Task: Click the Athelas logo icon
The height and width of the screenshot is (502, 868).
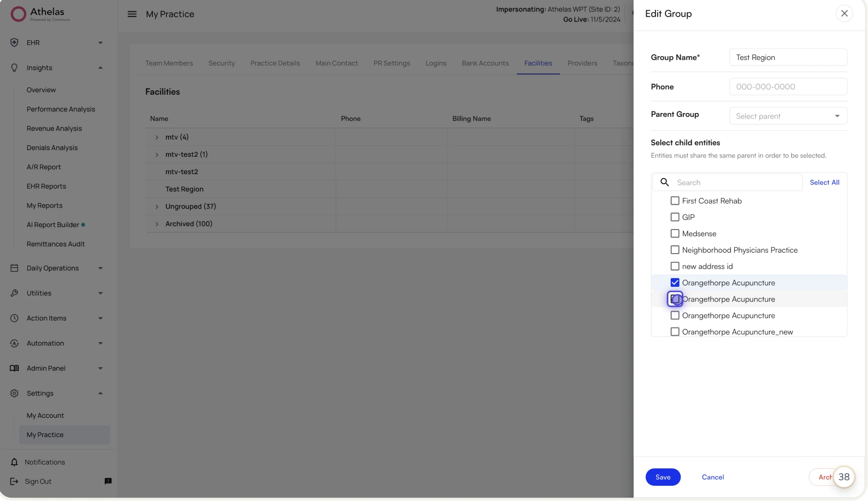Action: [x=18, y=14]
